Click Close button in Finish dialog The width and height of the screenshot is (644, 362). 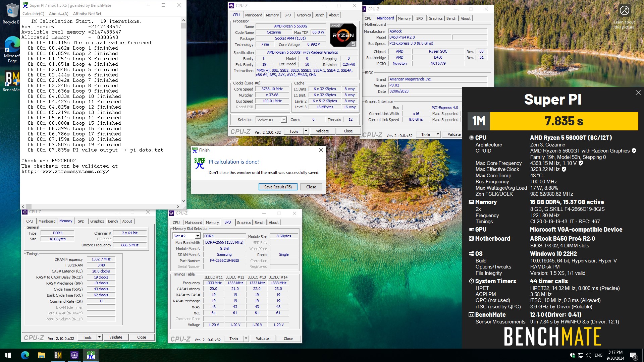click(x=311, y=187)
